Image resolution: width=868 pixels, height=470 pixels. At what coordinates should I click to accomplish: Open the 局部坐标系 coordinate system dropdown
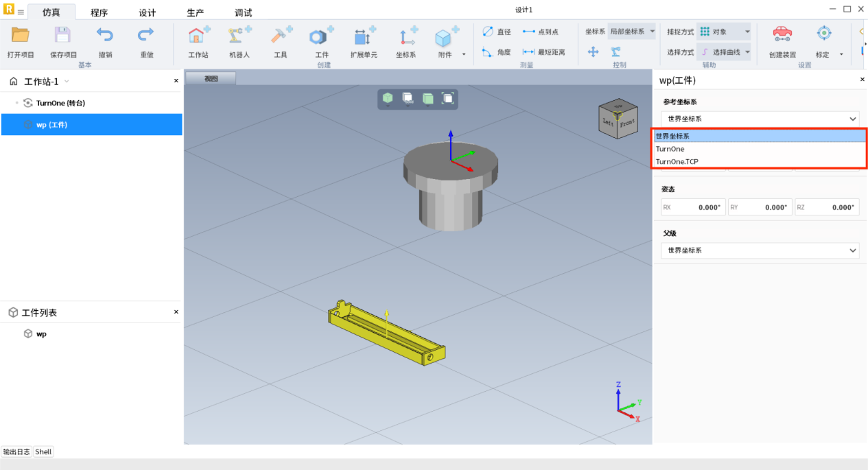coord(632,32)
